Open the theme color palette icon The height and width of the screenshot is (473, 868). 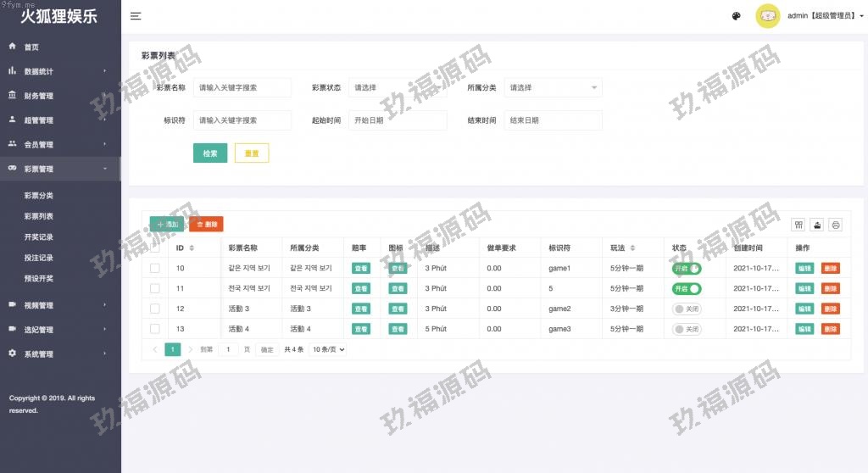[x=736, y=16]
